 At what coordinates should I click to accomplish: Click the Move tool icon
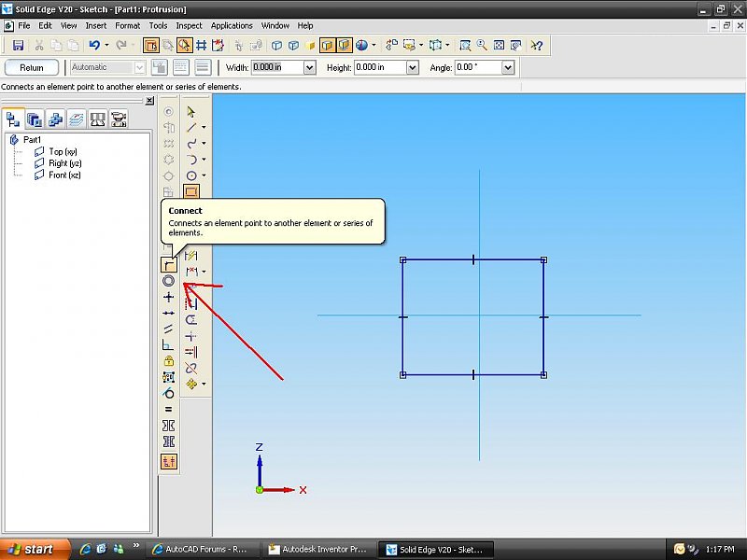[191, 384]
